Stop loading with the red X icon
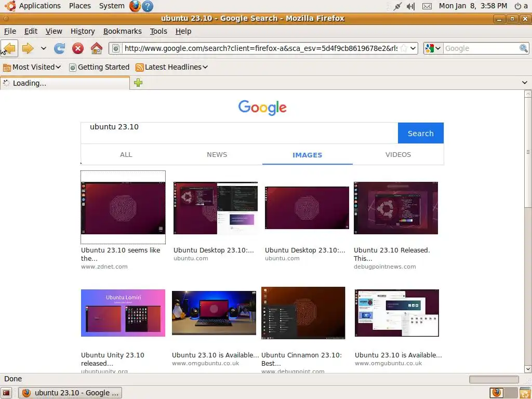The width and height of the screenshot is (532, 399). click(x=78, y=48)
